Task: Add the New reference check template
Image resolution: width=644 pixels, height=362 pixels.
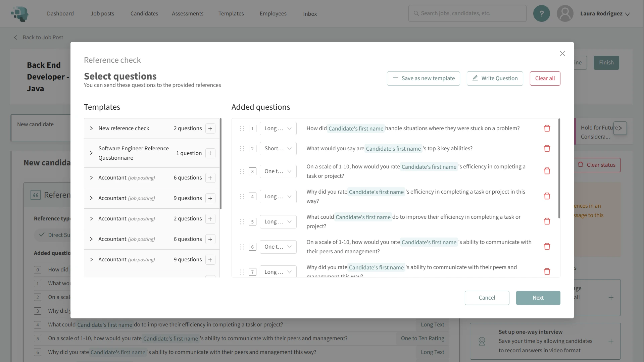Action: click(x=210, y=128)
